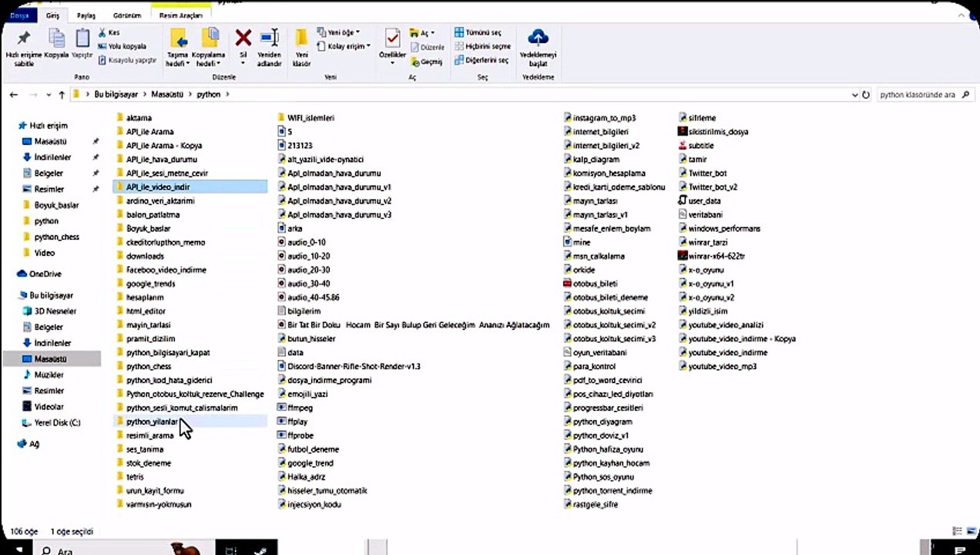Open OneDrive in the navigation pane
The image size is (980, 555).
pos(39,274)
